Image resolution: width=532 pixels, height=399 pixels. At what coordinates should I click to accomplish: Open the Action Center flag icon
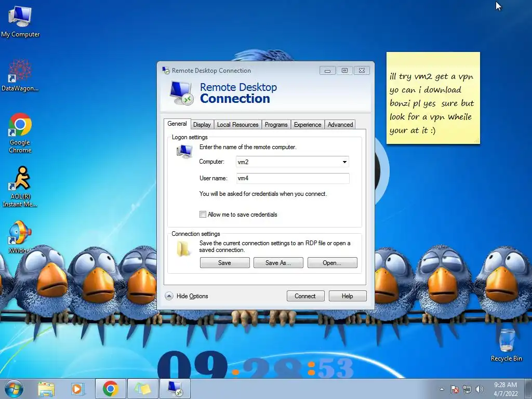click(454, 389)
